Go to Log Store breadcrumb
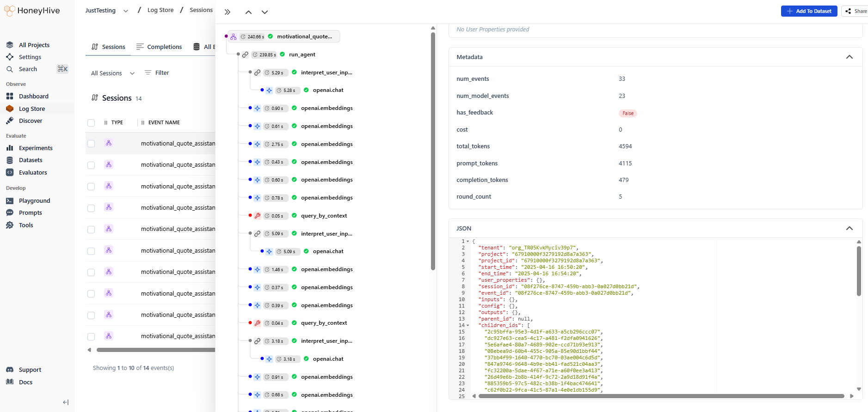The image size is (868, 412). click(160, 10)
